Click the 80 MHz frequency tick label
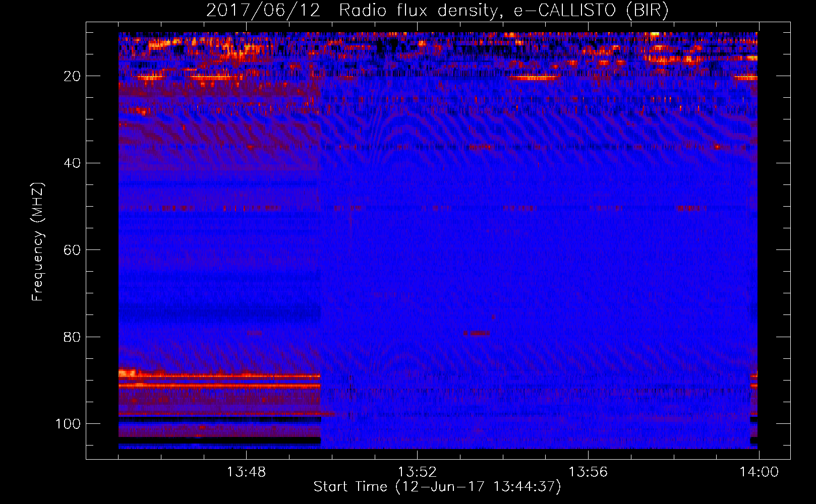This screenshot has width=816, height=504. (x=72, y=337)
